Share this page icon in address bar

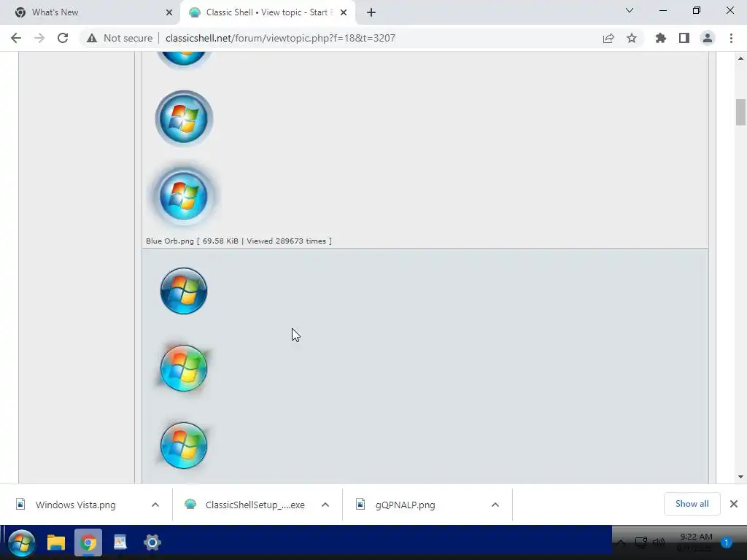coord(608,38)
